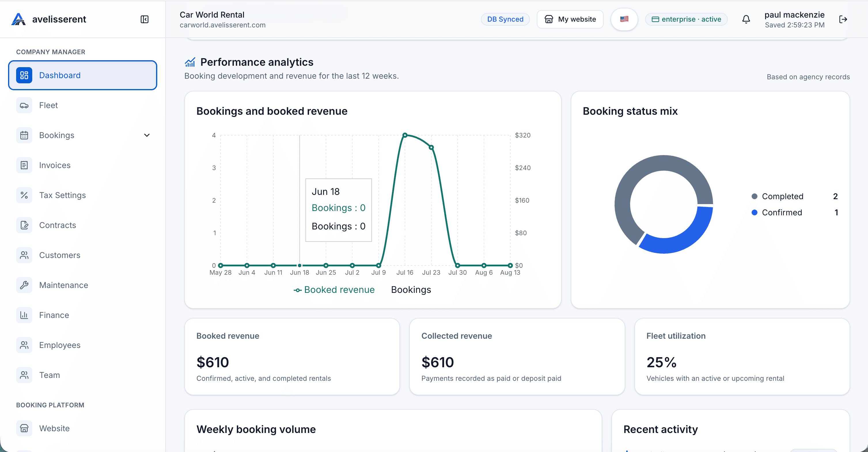Click the Team people icon
Screen dimensions: 868x452
24,375
